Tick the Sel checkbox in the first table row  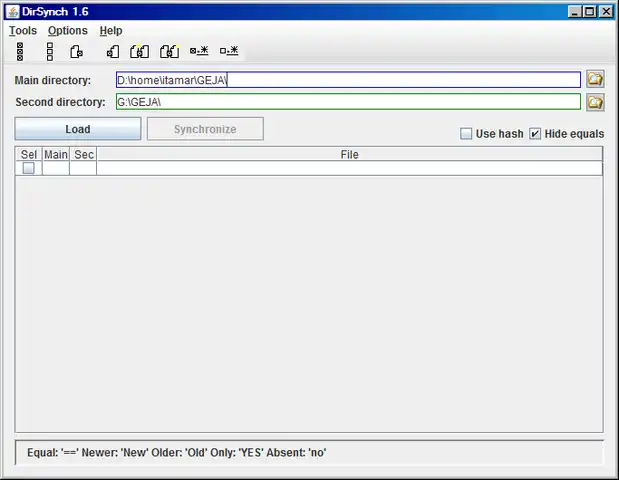28,168
